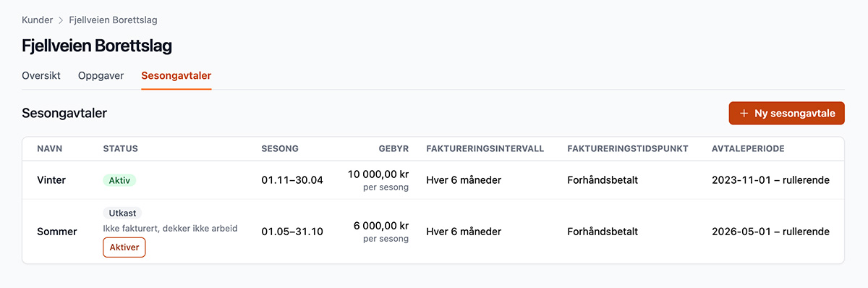Activate the Sommer draft with Aktiver button
The height and width of the screenshot is (288, 868).
[124, 247]
